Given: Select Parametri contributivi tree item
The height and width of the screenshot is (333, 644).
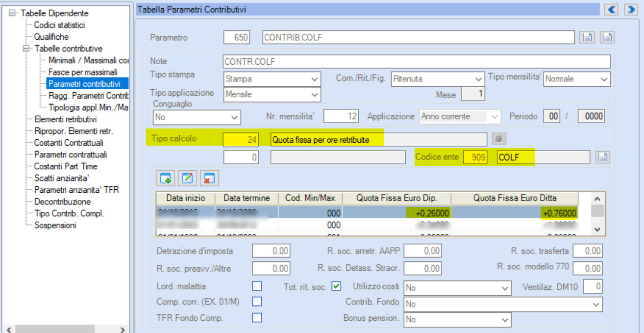Looking at the screenshot, I should click(x=84, y=84).
